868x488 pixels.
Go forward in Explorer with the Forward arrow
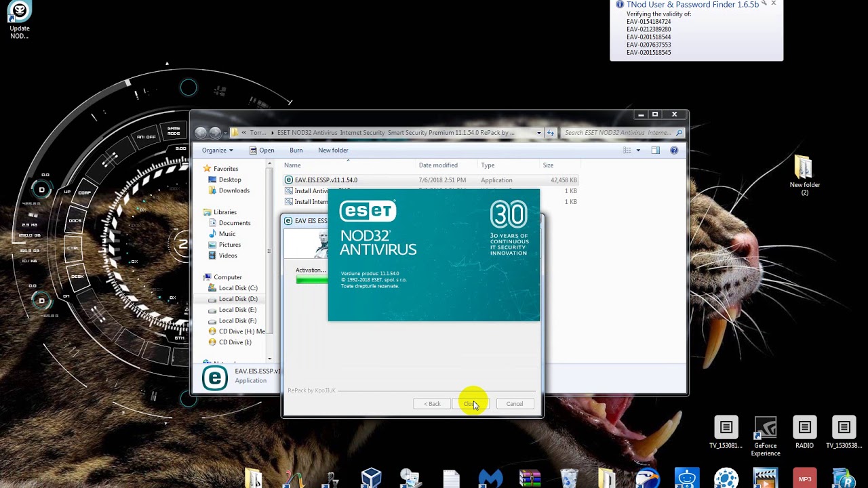(215, 132)
